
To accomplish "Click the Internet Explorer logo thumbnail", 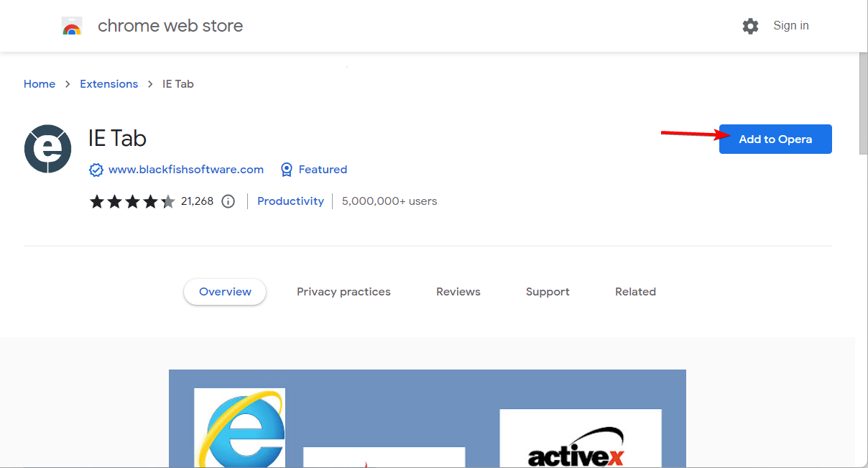I will tap(240, 428).
